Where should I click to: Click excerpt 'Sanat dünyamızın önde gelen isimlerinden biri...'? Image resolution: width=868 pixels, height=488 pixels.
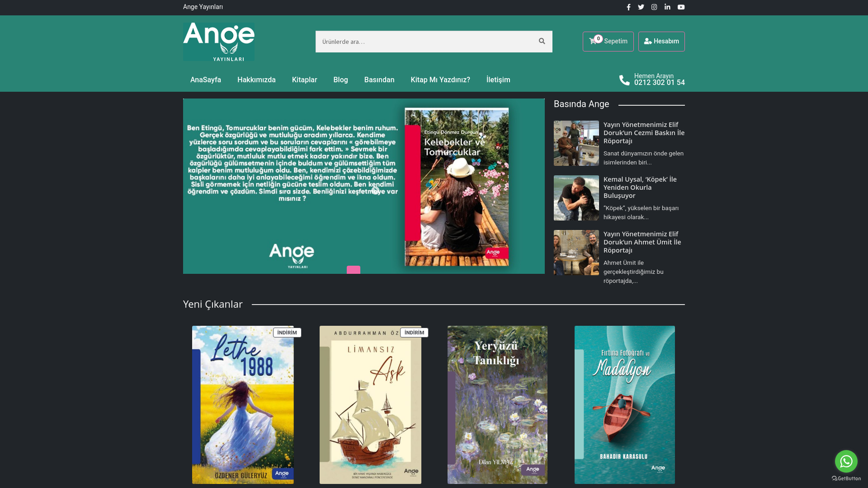pos(643,158)
